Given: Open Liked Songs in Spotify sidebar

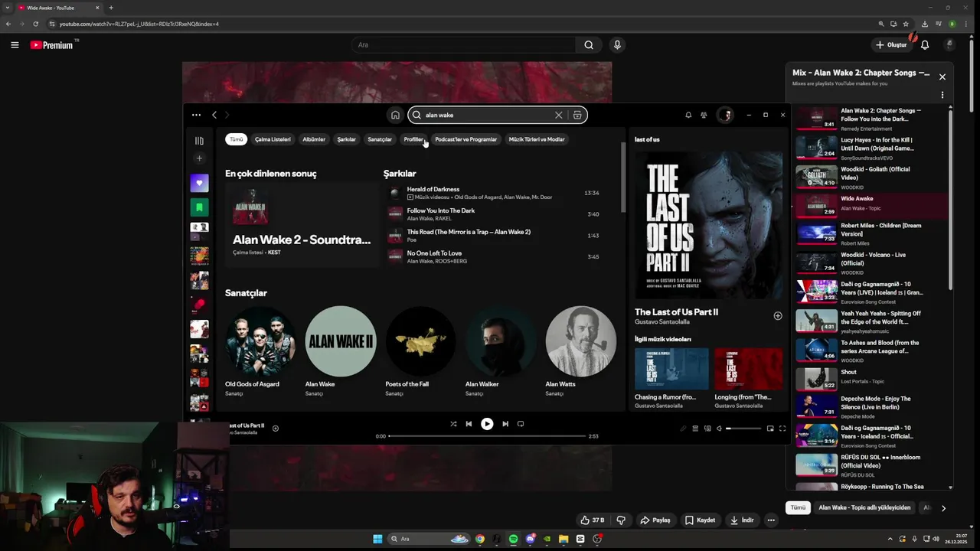Looking at the screenshot, I should 199,183.
